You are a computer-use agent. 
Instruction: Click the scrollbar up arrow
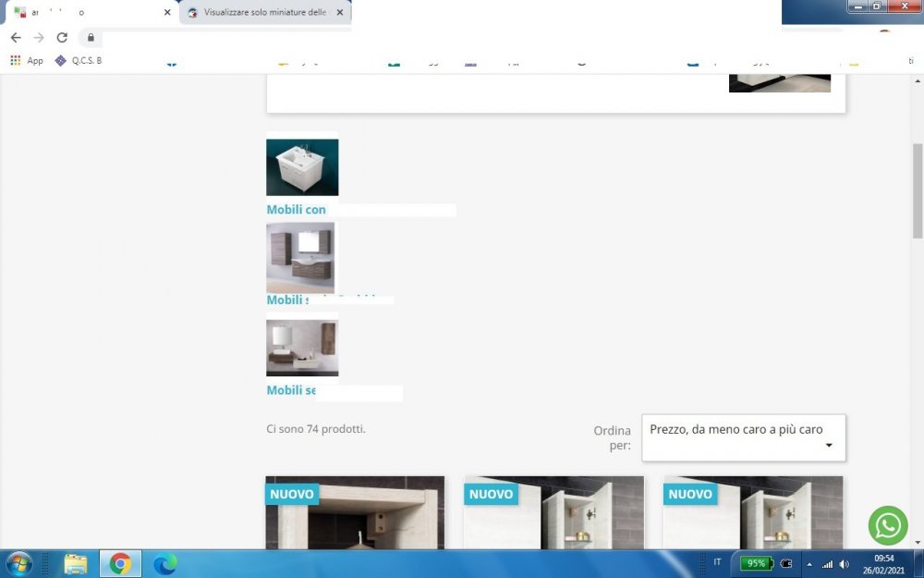[x=918, y=80]
